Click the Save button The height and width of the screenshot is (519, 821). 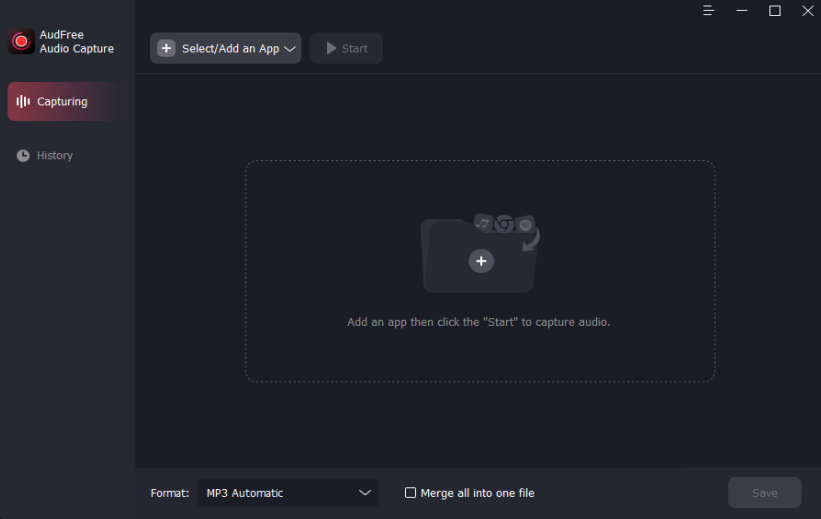[764, 493]
